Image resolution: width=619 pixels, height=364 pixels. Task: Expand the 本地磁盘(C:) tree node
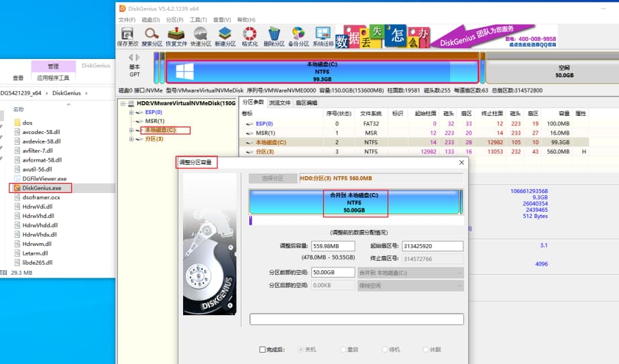(x=131, y=130)
